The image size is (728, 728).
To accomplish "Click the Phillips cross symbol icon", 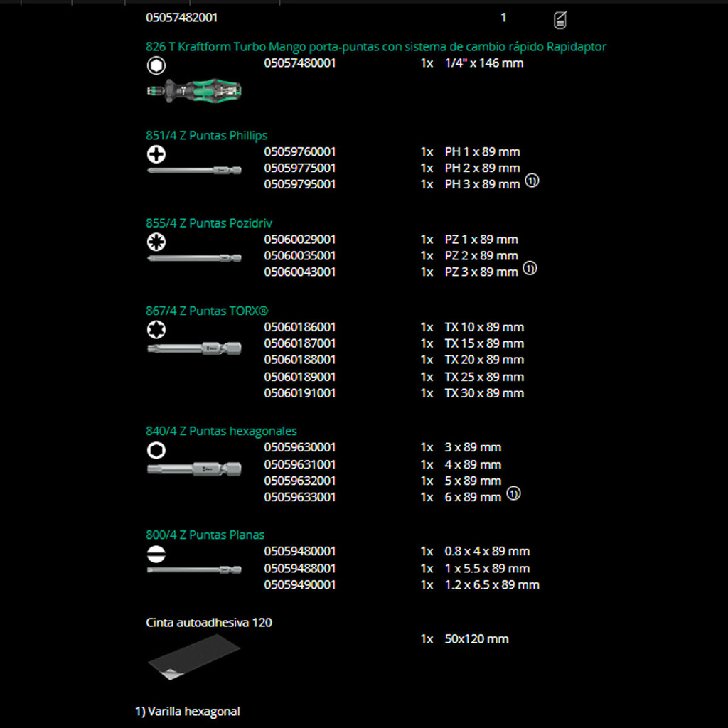I will 156,154.
